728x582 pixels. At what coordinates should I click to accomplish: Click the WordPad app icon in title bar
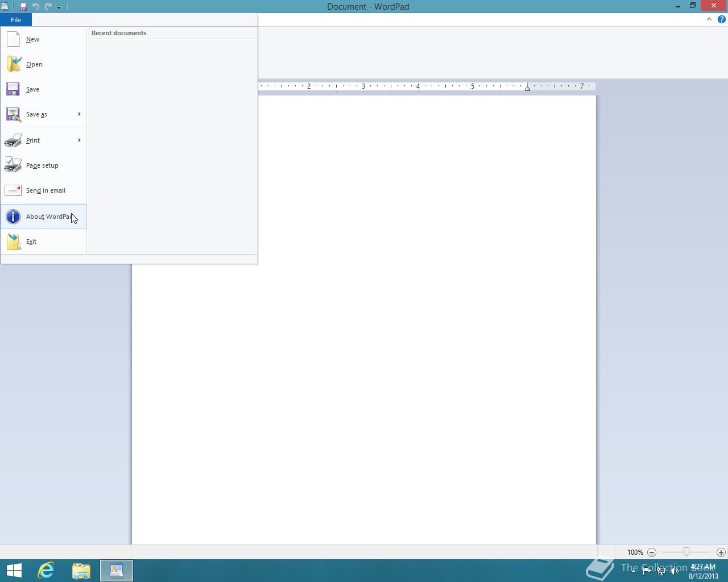[x=5, y=7]
